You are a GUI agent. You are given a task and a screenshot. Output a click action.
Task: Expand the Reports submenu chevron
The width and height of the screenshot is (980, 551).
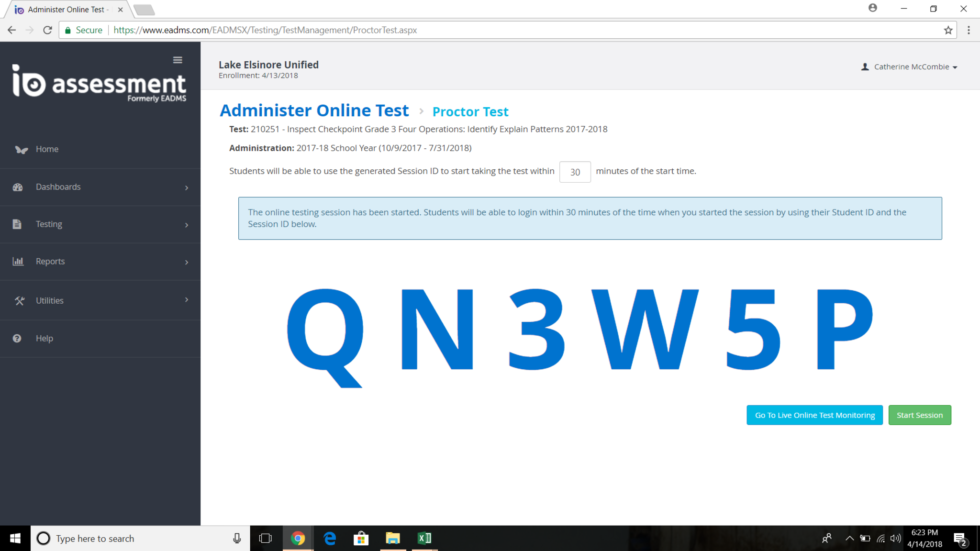tap(187, 262)
